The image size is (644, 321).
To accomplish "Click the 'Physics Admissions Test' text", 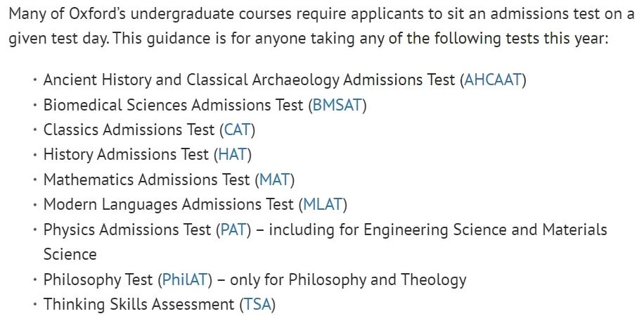I will [127, 229].
